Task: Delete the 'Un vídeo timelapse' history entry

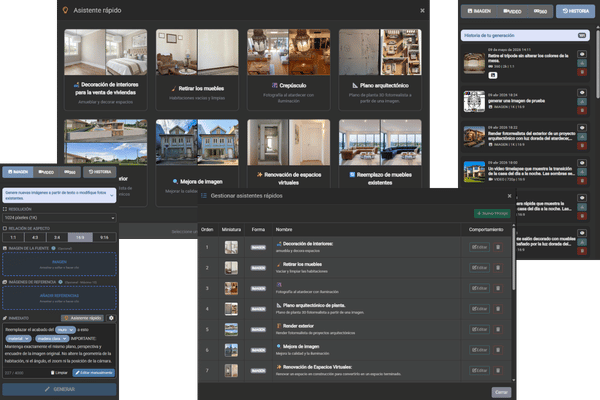Action: tap(582, 181)
